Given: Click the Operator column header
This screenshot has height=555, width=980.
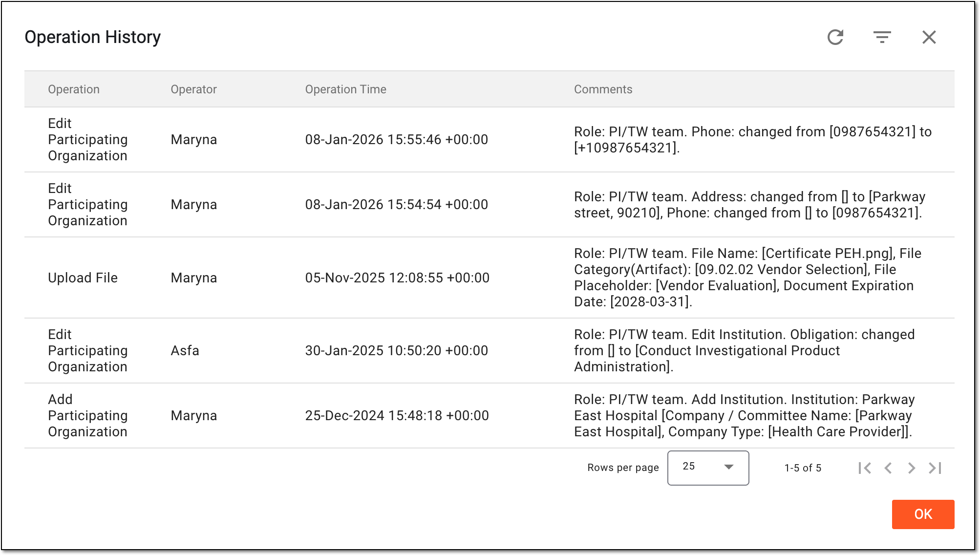Looking at the screenshot, I should tap(193, 89).
